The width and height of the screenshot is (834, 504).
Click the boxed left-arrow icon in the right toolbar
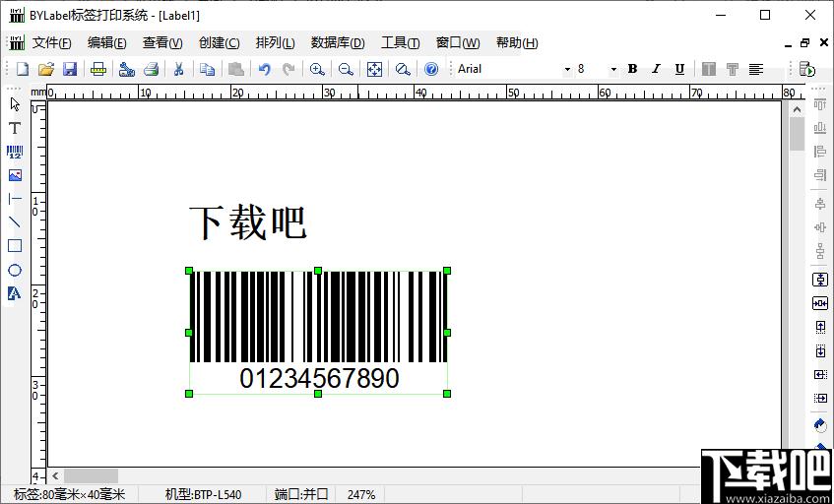click(x=820, y=374)
